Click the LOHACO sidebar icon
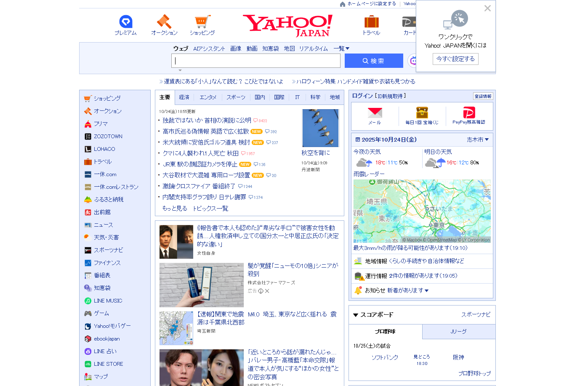 [x=88, y=149]
